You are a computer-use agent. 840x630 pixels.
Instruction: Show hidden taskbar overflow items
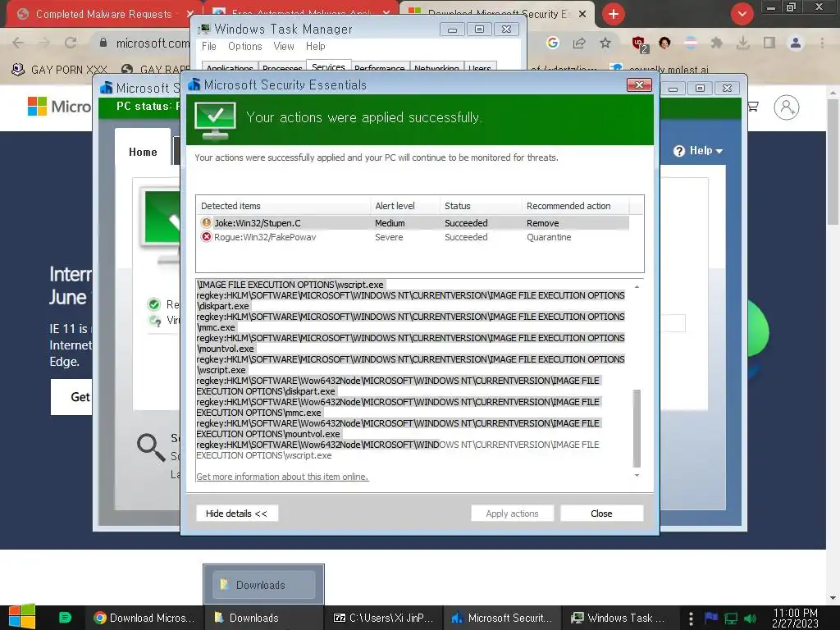tap(691, 619)
